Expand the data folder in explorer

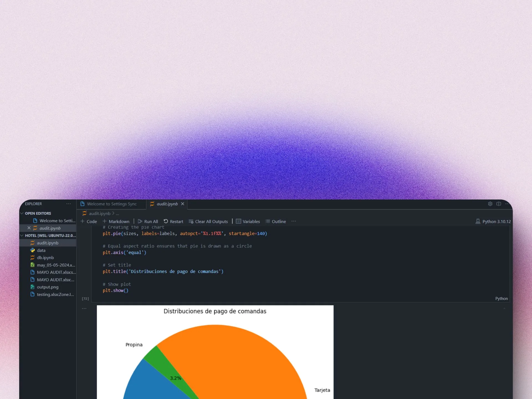41,250
